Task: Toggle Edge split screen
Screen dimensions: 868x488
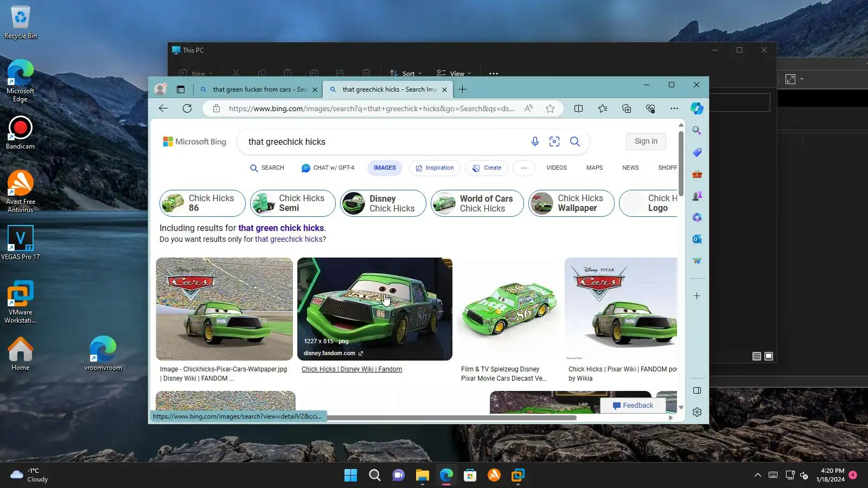Action: coord(579,108)
